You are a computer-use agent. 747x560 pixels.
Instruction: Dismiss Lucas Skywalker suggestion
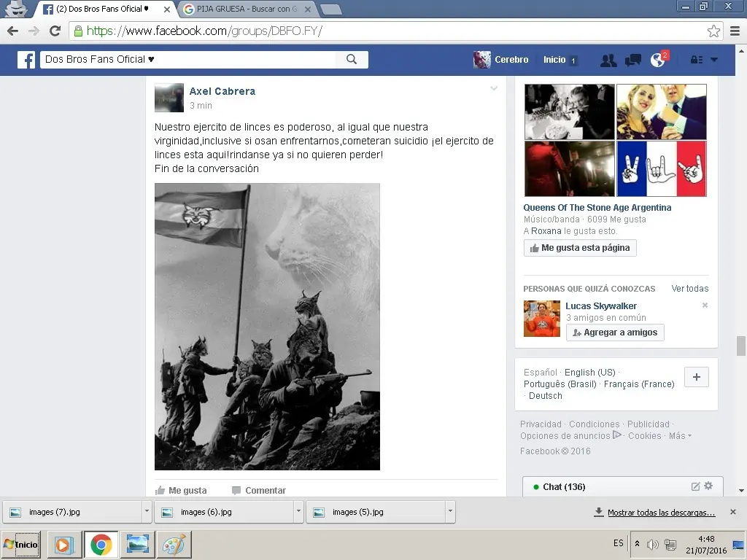coord(705,306)
